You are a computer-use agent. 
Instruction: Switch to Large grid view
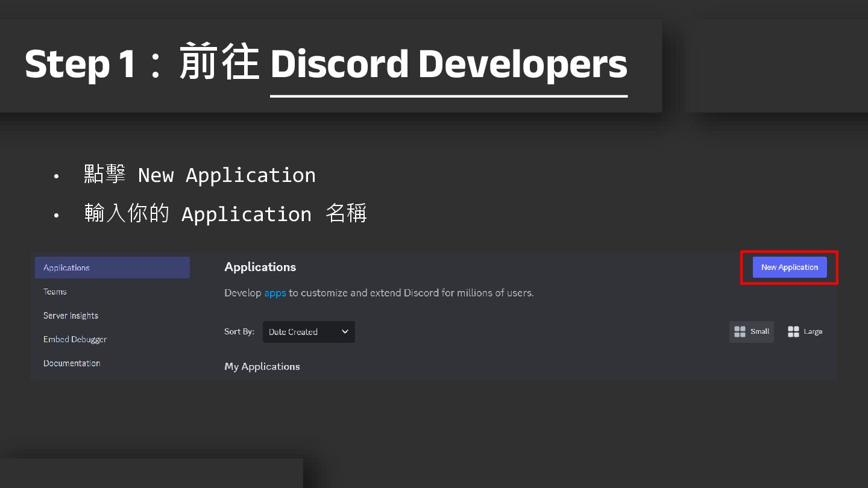pyautogui.click(x=805, y=331)
